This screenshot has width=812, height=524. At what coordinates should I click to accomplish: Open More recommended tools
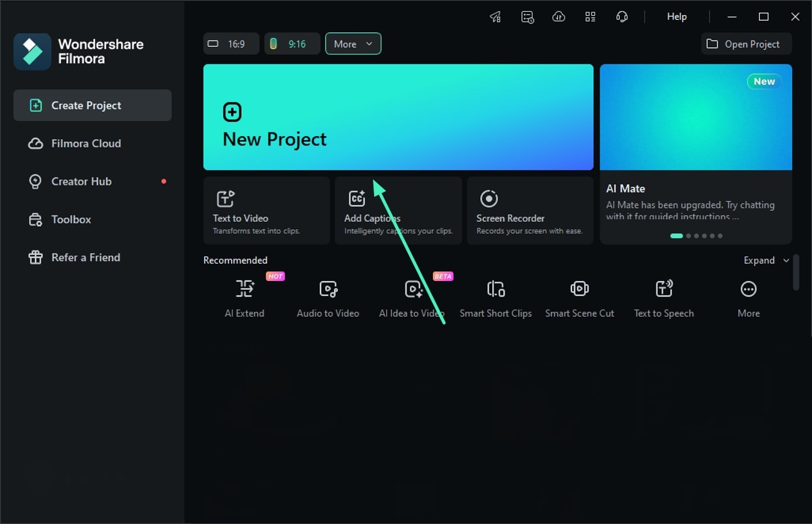pyautogui.click(x=748, y=297)
